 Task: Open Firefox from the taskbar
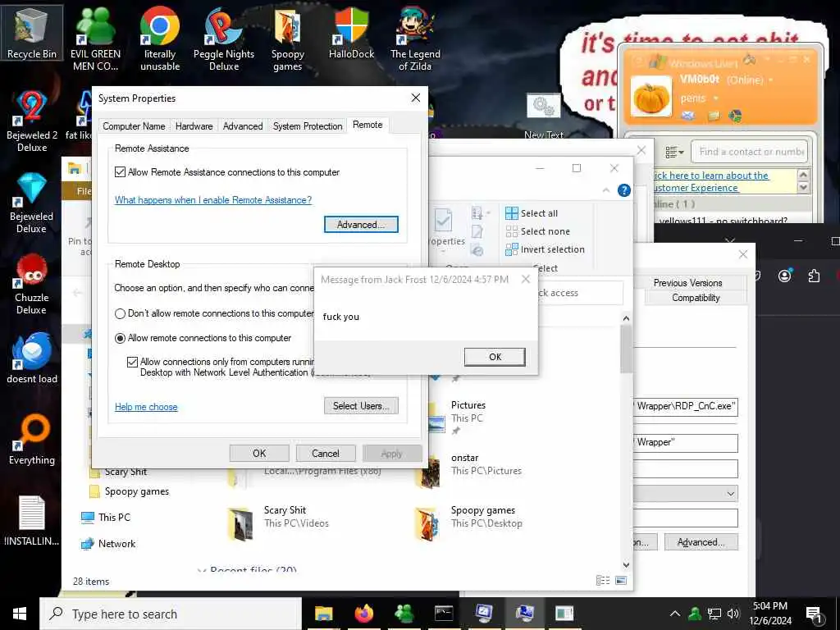coord(363,614)
